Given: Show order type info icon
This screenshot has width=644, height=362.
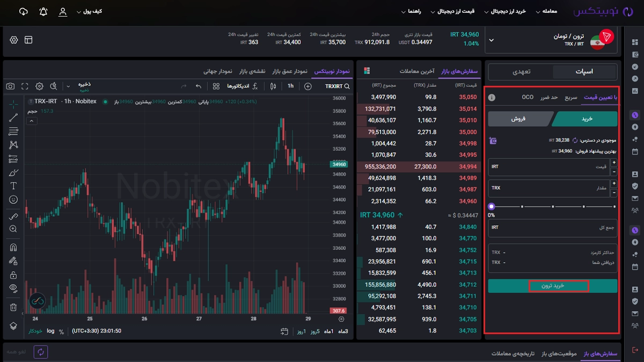Looking at the screenshot, I should 492,98.
